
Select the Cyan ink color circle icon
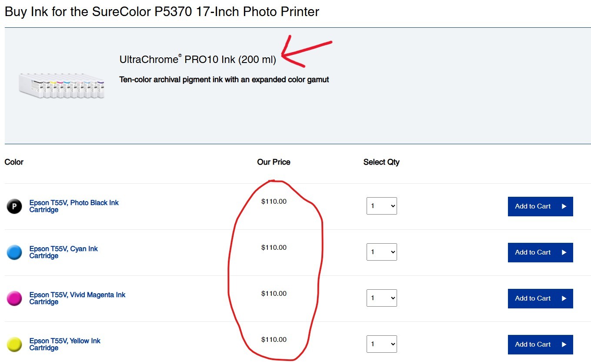[14, 252]
